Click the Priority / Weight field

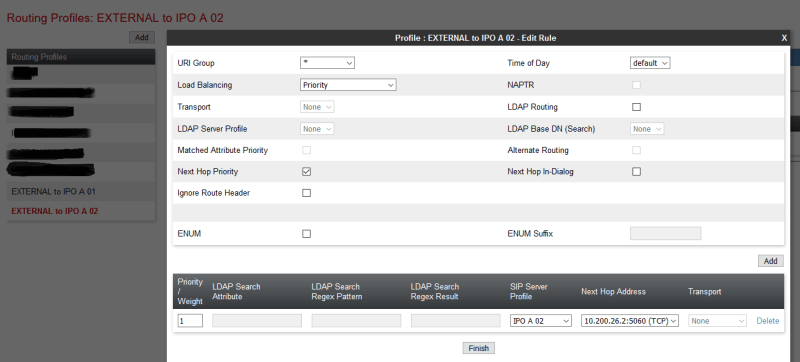point(190,321)
